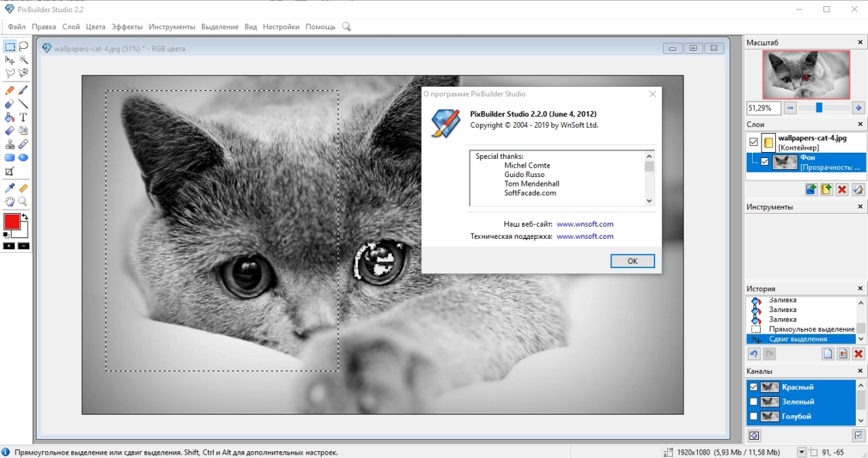The width and height of the screenshot is (868, 458).
Task: Click History list scroll-down arrow
Action: (861, 339)
